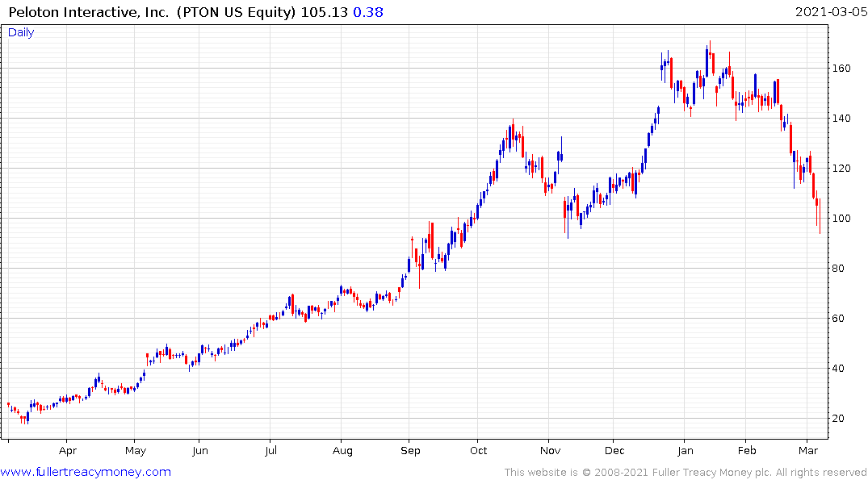Click the 'Feb' x-axis label
The width and height of the screenshot is (868, 484).
pyautogui.click(x=747, y=451)
